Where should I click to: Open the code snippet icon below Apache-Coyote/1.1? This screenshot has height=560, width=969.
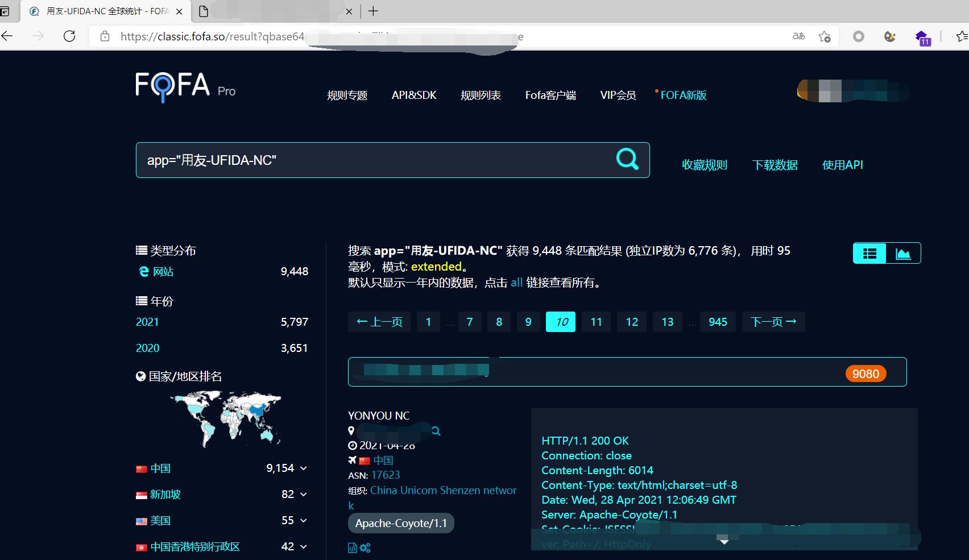352,547
